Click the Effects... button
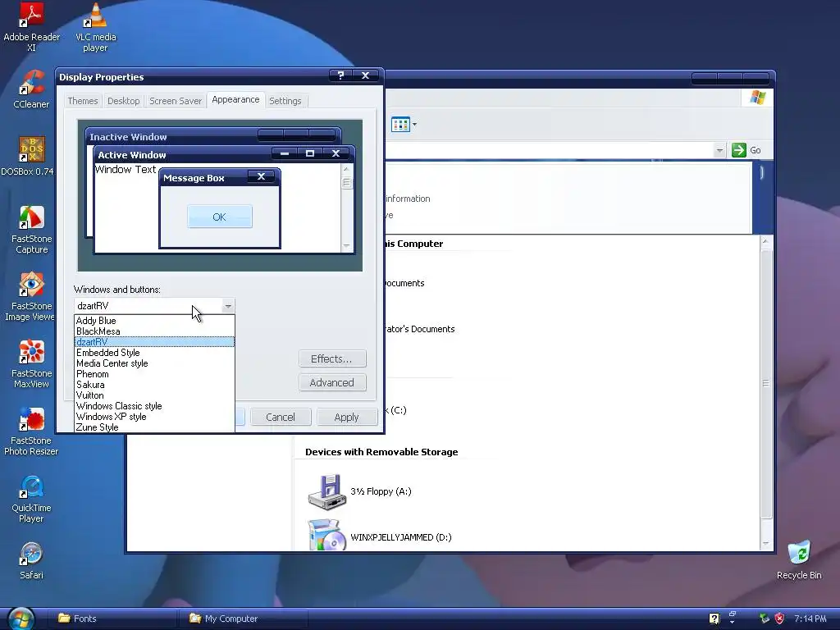840x630 pixels. pyautogui.click(x=332, y=359)
